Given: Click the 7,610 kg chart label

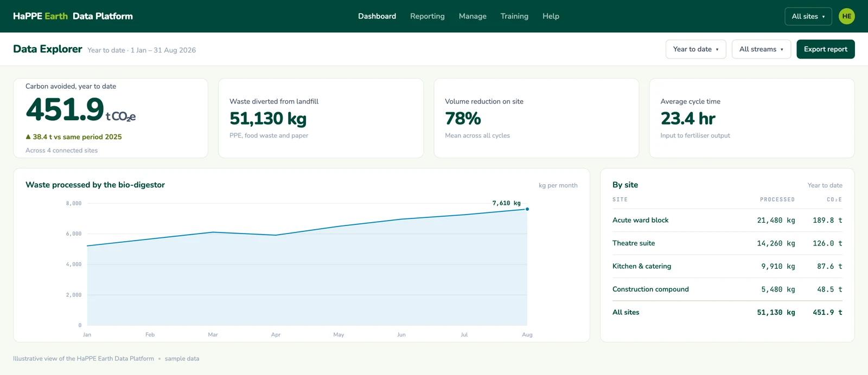Looking at the screenshot, I should tap(506, 203).
